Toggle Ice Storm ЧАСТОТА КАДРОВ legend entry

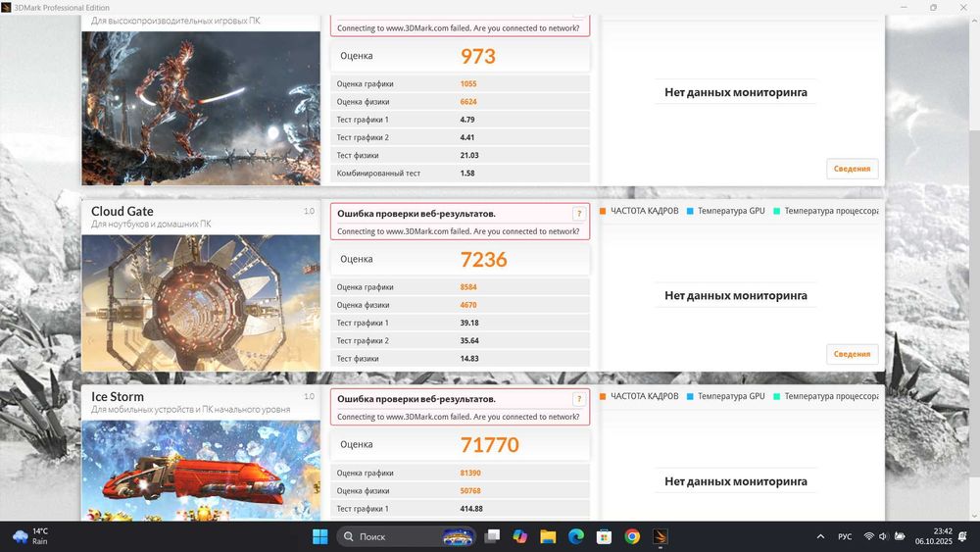click(x=639, y=396)
